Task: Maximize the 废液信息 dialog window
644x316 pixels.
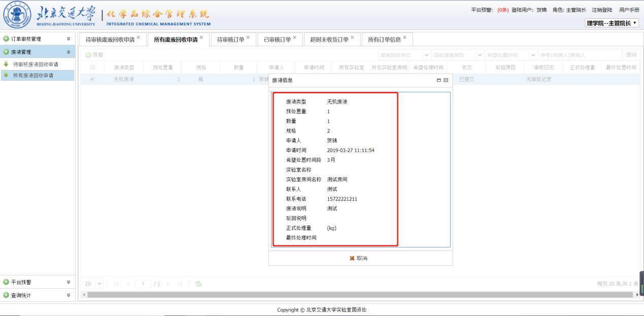Action: 438,80
